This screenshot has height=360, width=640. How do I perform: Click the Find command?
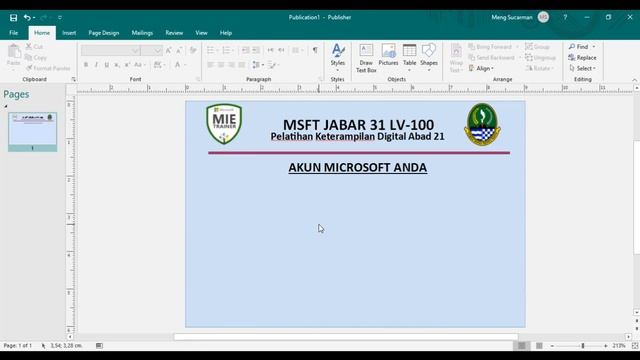[579, 47]
